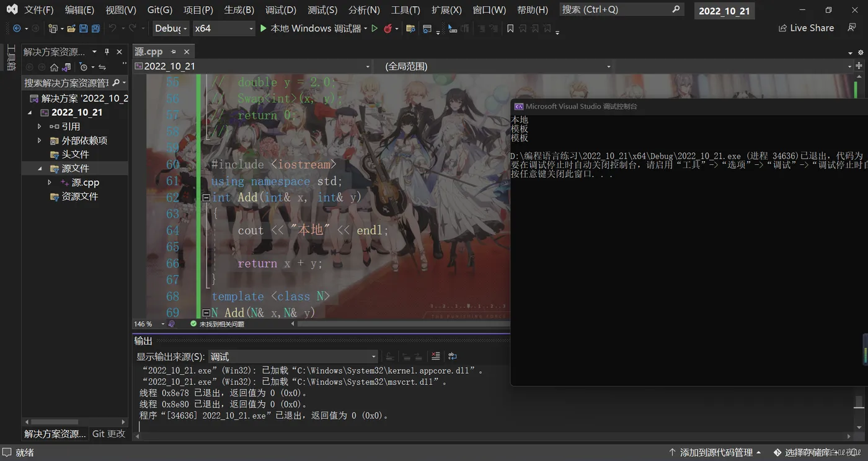Open the 视图(V) menu
Viewport: 868px width, 461px height.
120,10
